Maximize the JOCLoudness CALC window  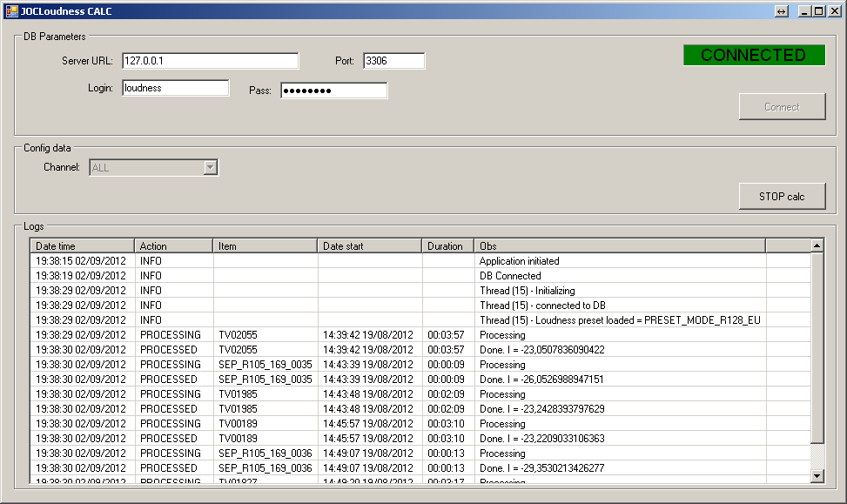coord(818,11)
